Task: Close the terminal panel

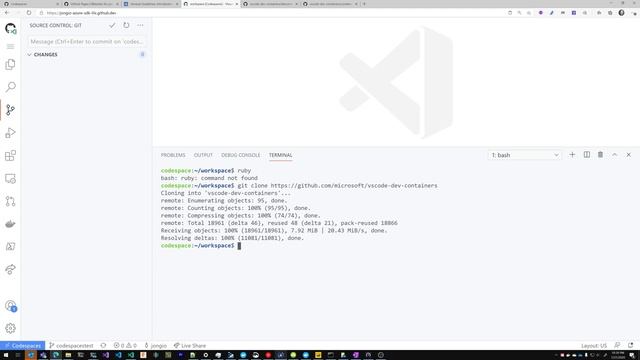Action: coord(629,155)
